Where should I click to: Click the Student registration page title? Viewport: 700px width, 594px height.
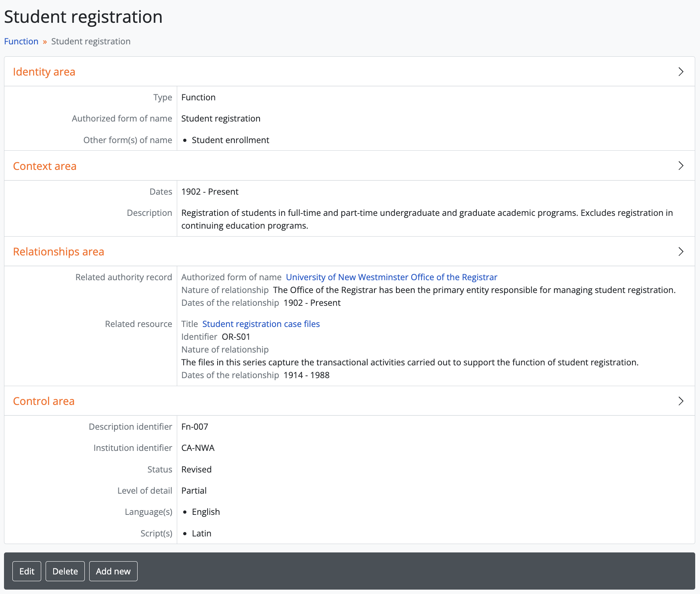83,17
